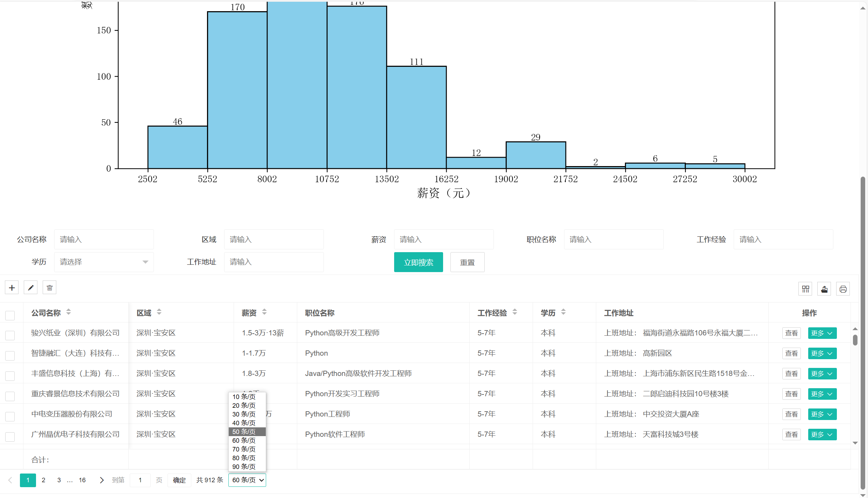Open the column filter grid icon
Viewport: 868px width, 498px height.
click(x=805, y=289)
